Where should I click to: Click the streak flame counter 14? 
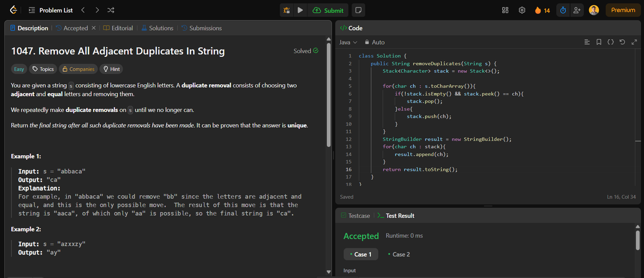542,10
